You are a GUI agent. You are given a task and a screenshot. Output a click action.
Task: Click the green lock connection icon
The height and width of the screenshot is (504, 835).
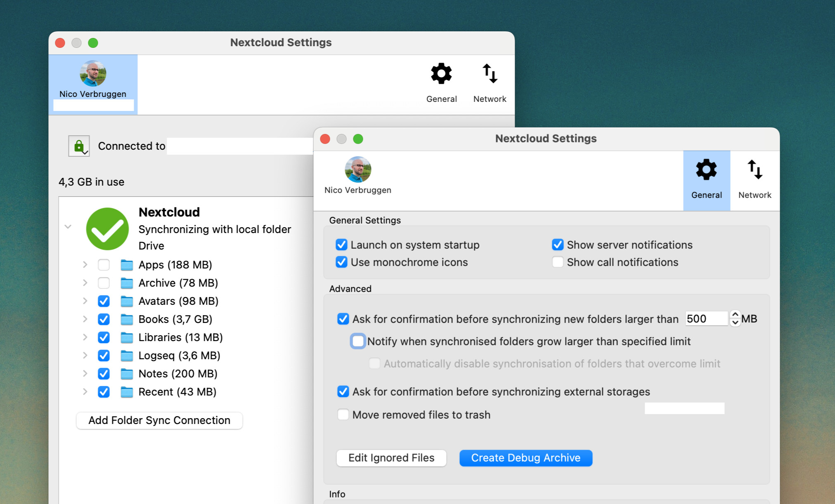pos(79,146)
